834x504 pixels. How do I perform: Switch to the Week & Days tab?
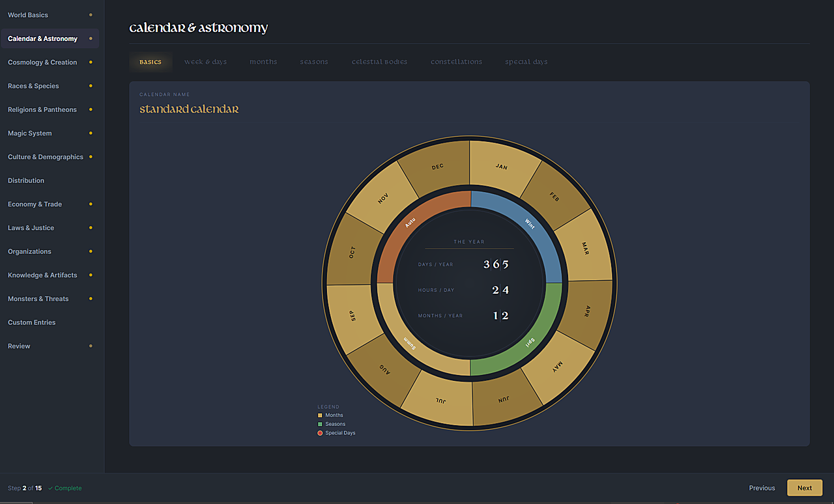tap(206, 62)
